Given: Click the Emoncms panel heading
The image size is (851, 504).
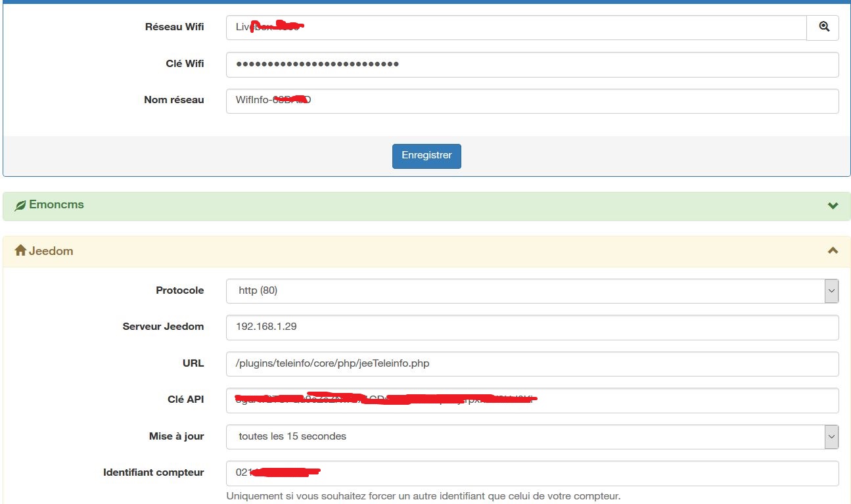Looking at the screenshot, I should [x=426, y=206].
